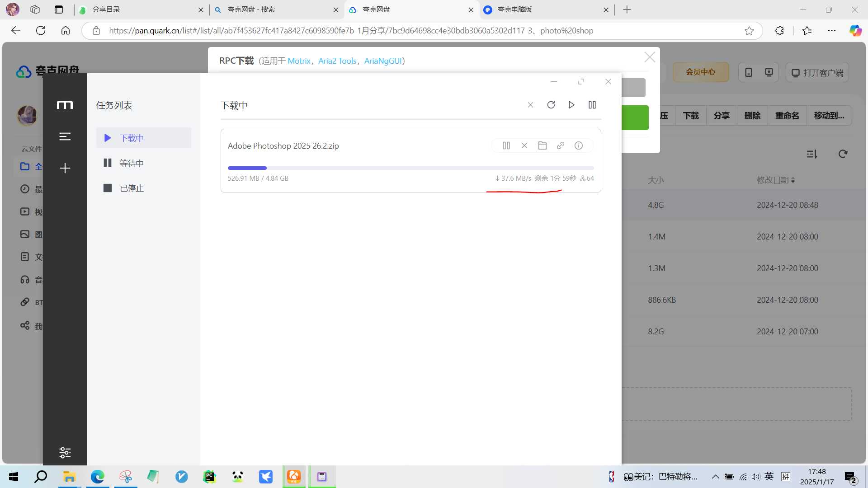Image resolution: width=868 pixels, height=488 pixels.
Task: Switch to the 夸克电脑版 browser tab
Action: (x=546, y=9)
